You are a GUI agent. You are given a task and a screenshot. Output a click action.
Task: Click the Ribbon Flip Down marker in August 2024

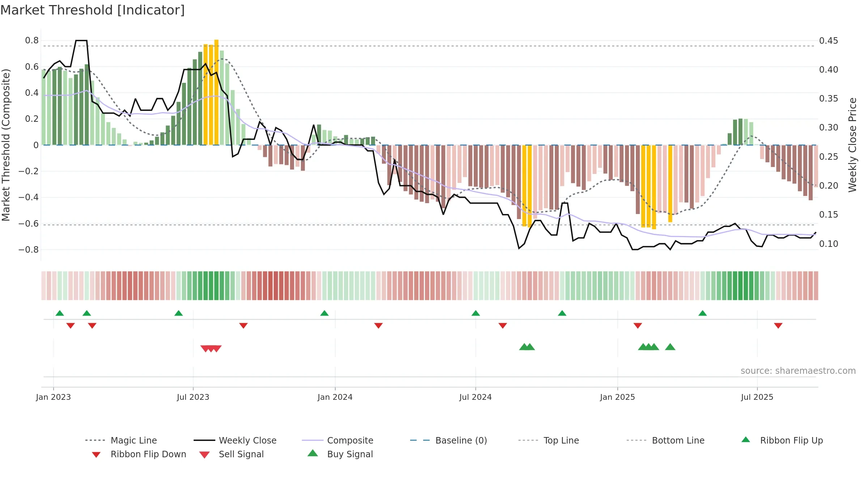(503, 326)
